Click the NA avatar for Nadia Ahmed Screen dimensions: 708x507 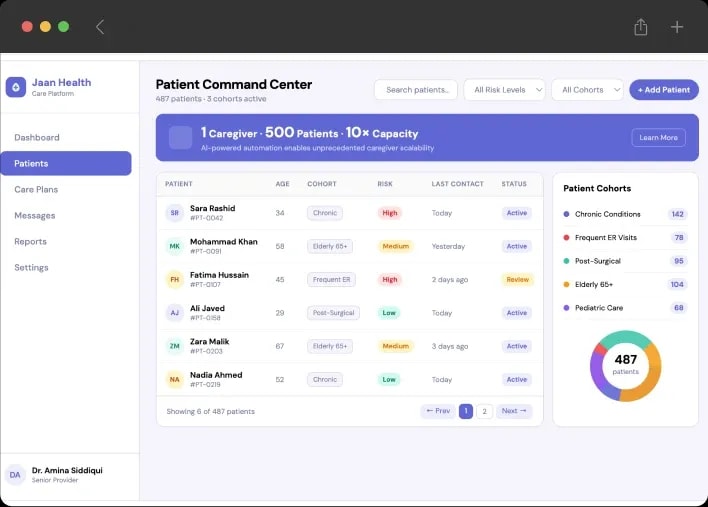tap(174, 380)
